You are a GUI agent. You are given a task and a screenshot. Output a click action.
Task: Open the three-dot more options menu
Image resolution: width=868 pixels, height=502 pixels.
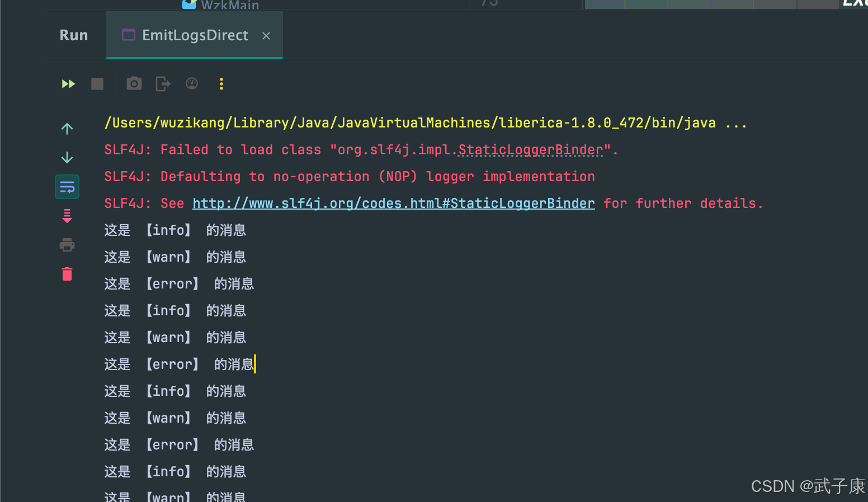point(221,84)
